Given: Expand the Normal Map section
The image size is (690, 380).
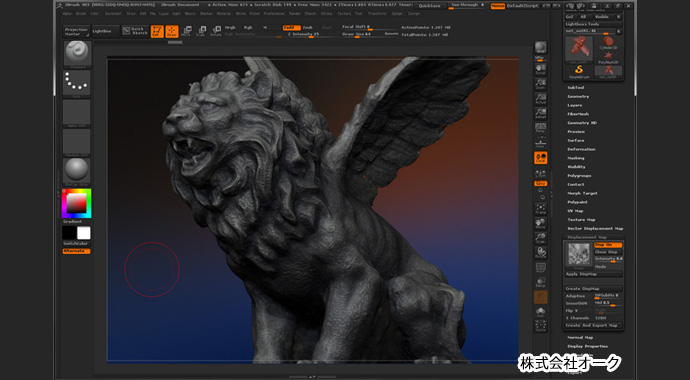Looking at the screenshot, I should [x=580, y=337].
